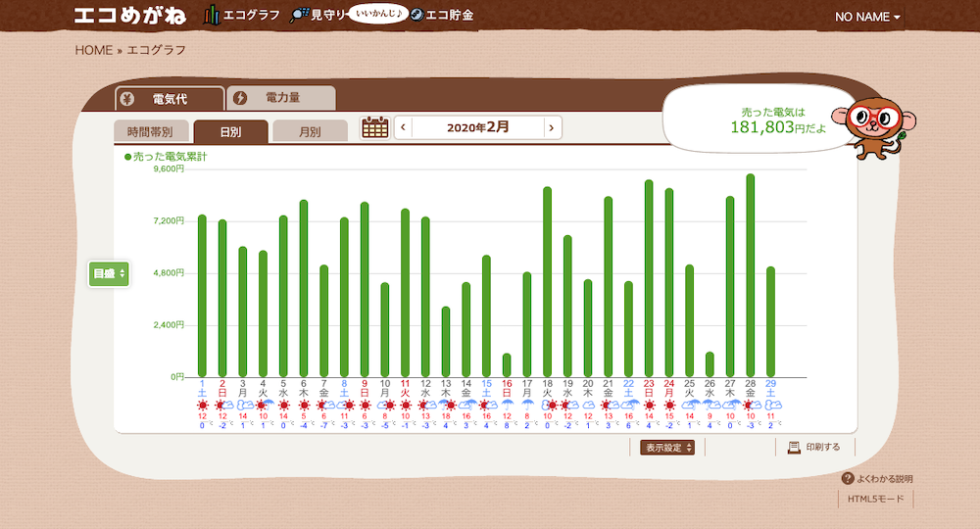
Task: Switch to 電気代 tab
Action: 170,99
